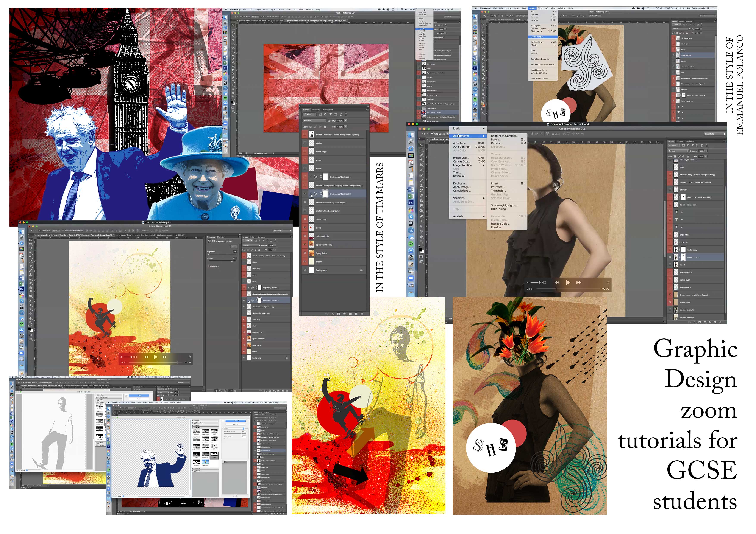The height and width of the screenshot is (534, 756).
Task: Hide the Spray Paint copy layer in enlarged Layers panel
Action: [x=305, y=245]
